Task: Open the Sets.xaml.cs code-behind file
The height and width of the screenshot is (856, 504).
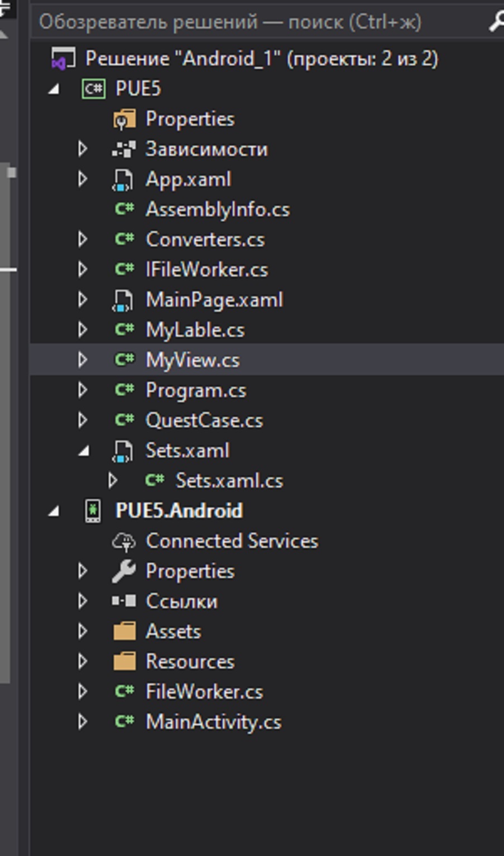Action: pos(229,481)
